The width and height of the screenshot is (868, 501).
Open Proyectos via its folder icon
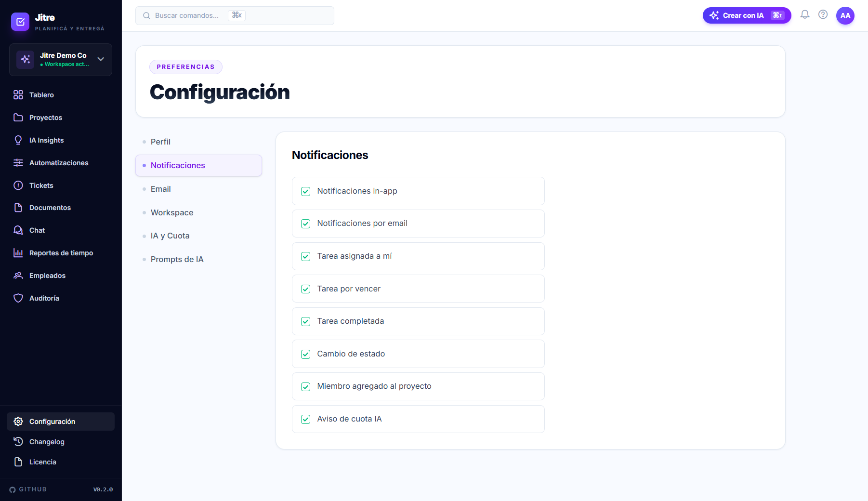point(18,118)
